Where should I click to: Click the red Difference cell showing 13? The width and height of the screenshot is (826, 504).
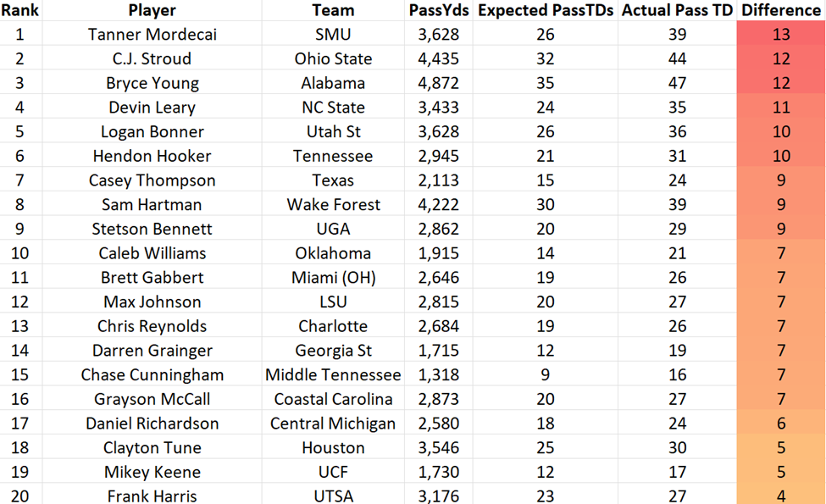coord(781,35)
